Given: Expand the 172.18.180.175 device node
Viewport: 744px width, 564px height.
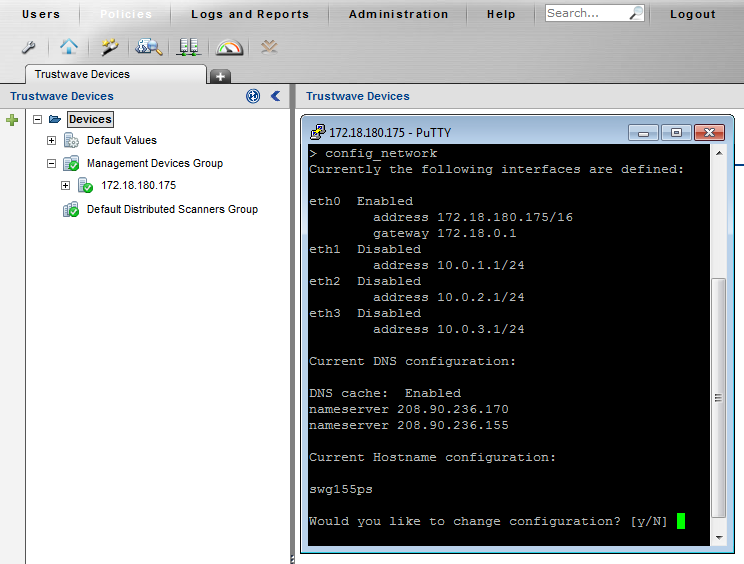Looking at the screenshot, I should pos(66,186).
